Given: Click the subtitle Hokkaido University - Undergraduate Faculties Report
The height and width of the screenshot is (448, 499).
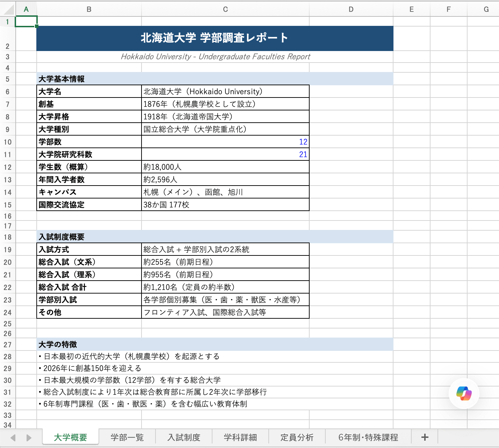Looking at the screenshot, I should 215,57.
